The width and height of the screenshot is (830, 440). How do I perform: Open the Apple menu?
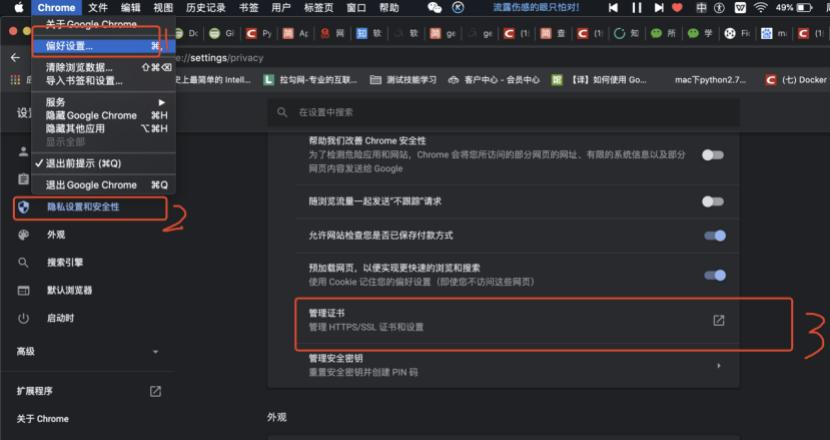coord(19,7)
